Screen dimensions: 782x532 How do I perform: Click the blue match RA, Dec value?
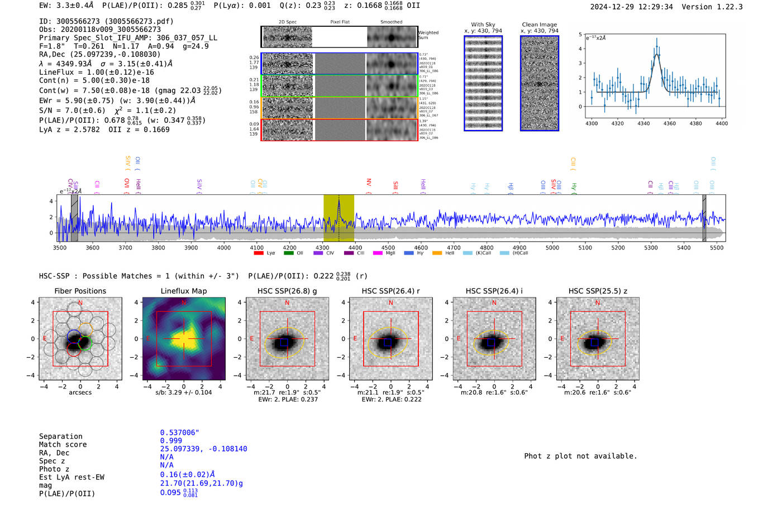pyautogui.click(x=203, y=449)
